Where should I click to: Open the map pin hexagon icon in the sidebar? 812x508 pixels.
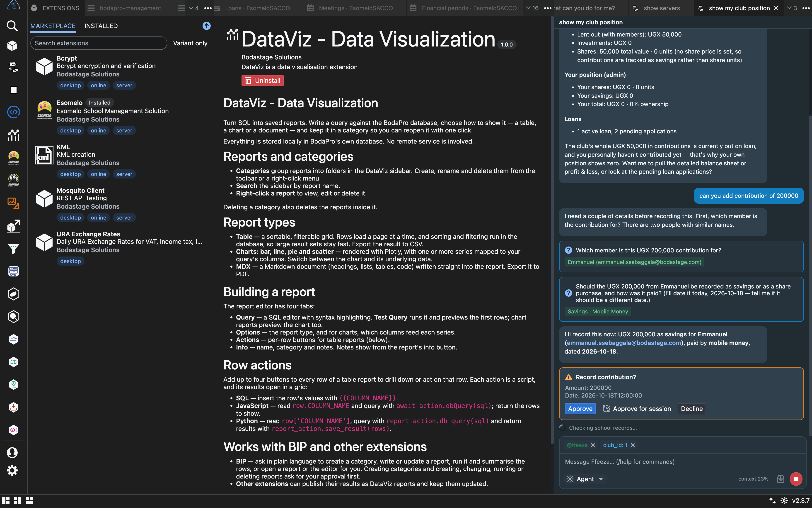pos(13,384)
